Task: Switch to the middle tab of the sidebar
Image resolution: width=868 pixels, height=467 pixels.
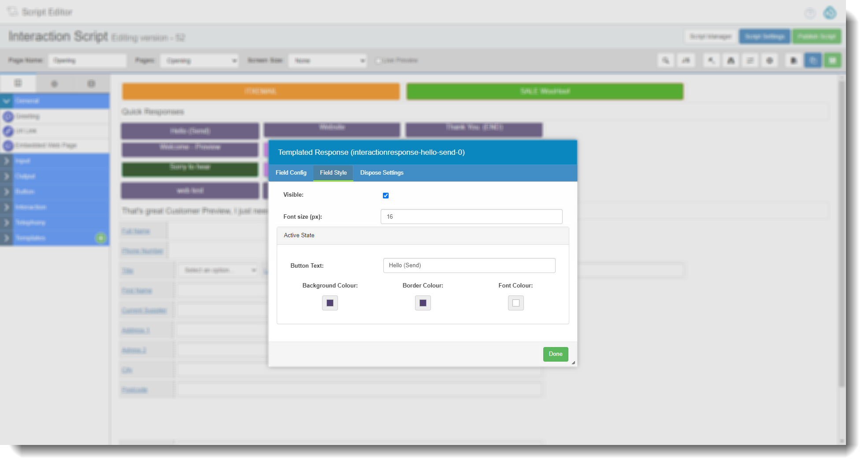Action: pos(54,84)
